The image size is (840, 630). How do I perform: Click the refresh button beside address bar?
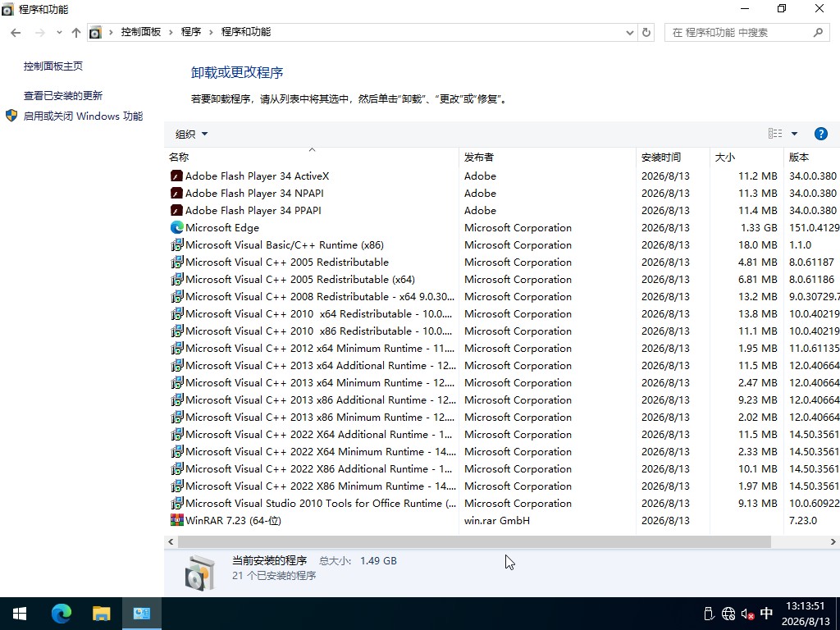point(646,33)
